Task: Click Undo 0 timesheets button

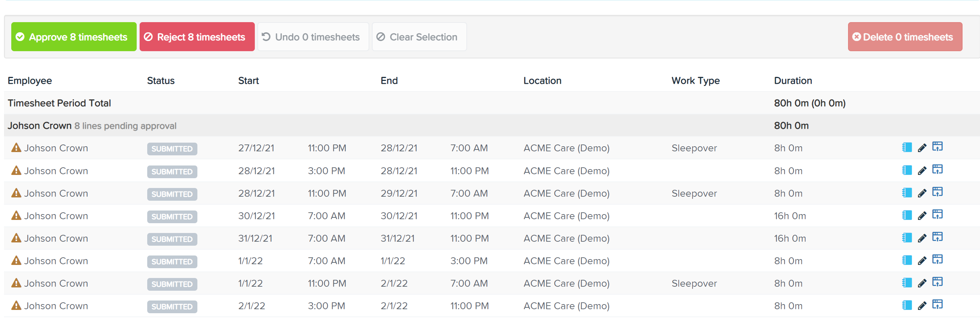Action: 313,37
